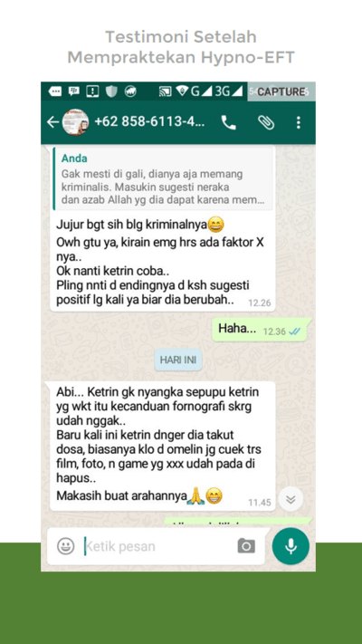The height and width of the screenshot is (644, 362).
Task: Open the three-dot overflow menu
Action: (299, 122)
